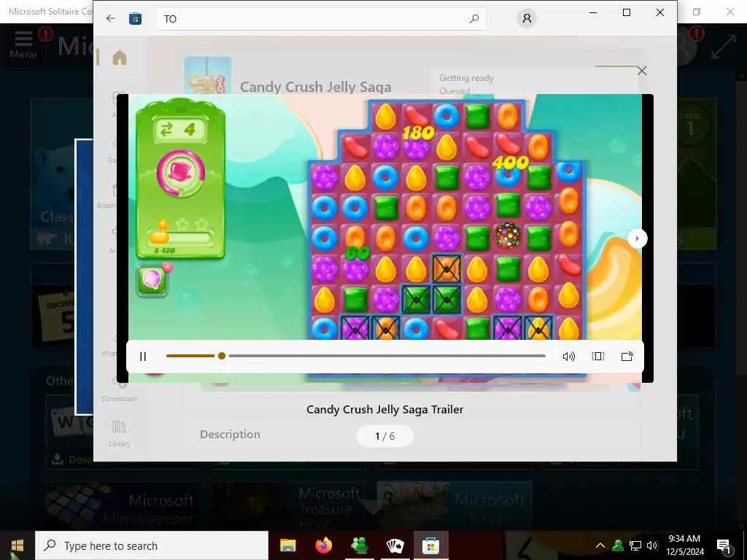This screenshot has height=560, width=747.
Task: Click the Solitaire window fullscreen arrows icon
Action: tap(723, 47)
